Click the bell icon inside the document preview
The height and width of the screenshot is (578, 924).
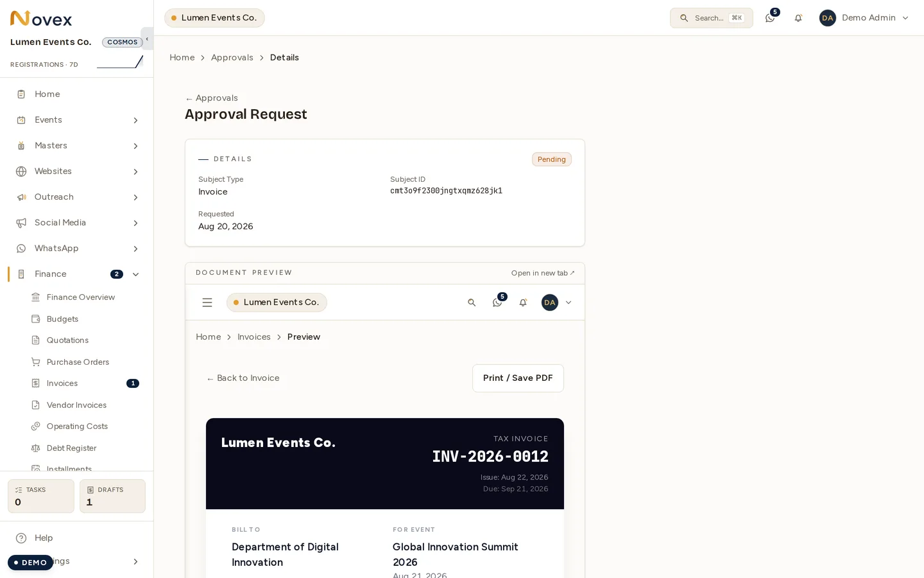coord(523,302)
